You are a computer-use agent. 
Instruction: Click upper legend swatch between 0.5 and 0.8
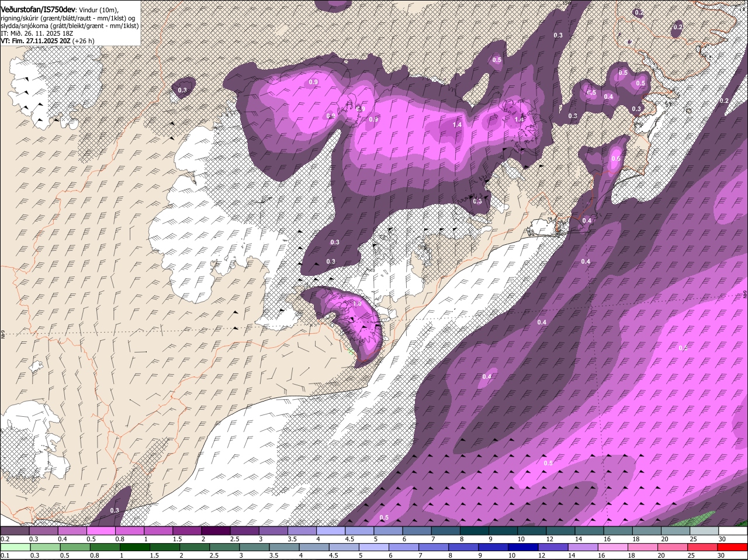point(101,531)
